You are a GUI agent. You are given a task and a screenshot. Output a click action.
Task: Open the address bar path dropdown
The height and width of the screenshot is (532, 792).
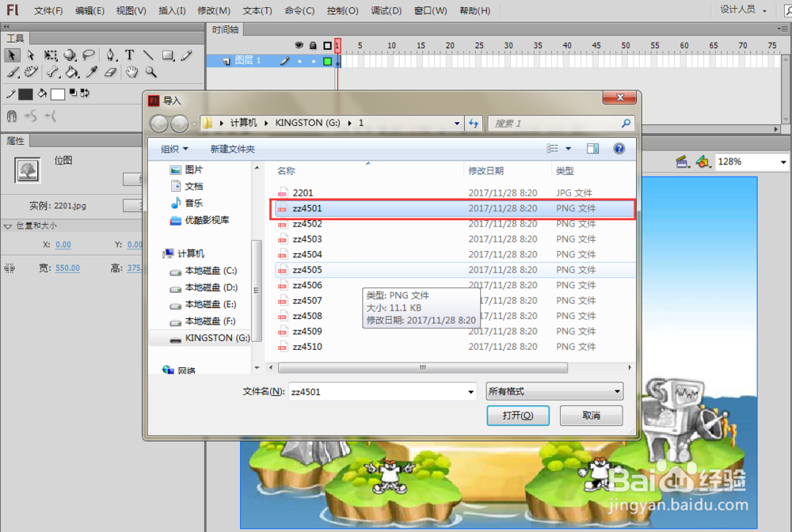point(457,123)
